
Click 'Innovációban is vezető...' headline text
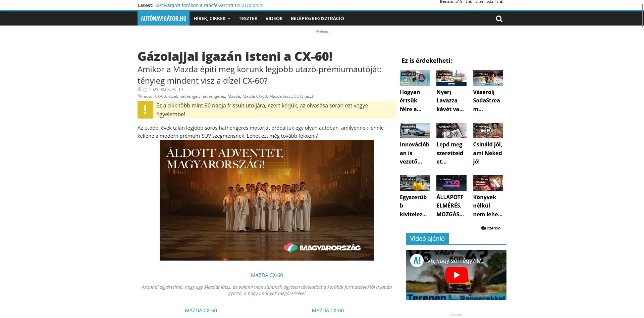coord(415,153)
